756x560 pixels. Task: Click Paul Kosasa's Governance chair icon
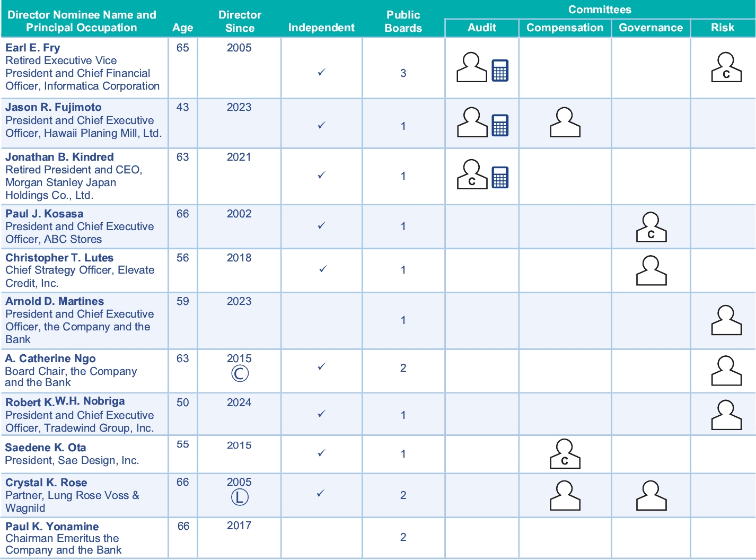click(650, 227)
